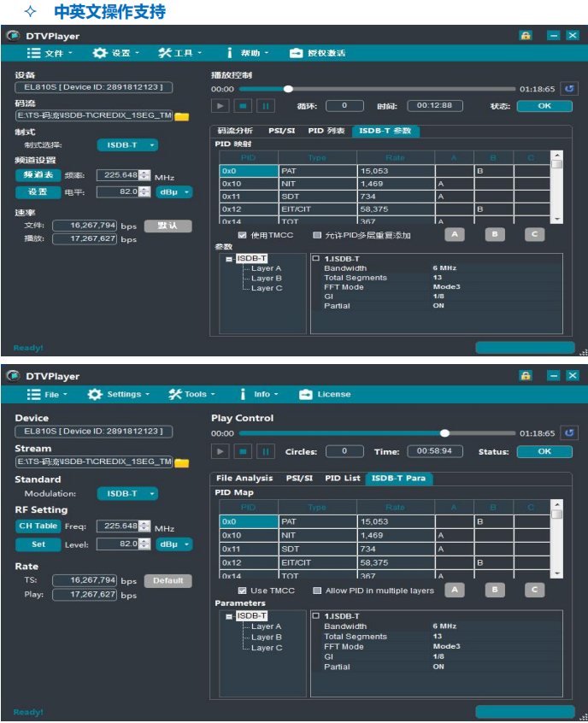Toggle the 使用TMCC checkbox
588x723 pixels.
click(242, 235)
